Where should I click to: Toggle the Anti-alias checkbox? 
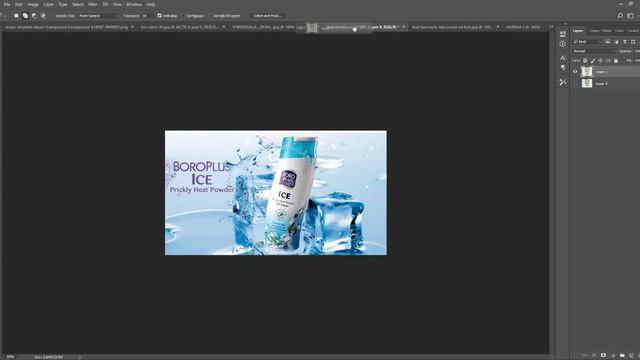click(160, 16)
